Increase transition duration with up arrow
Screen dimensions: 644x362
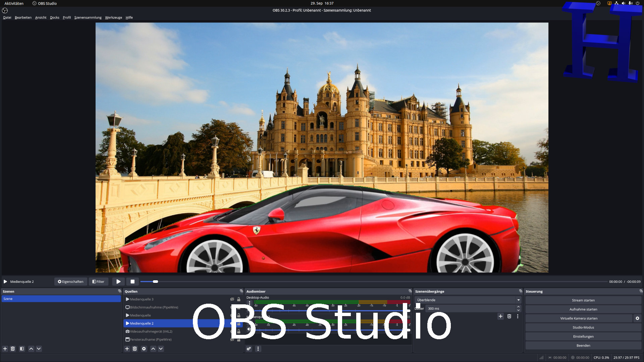point(519,307)
